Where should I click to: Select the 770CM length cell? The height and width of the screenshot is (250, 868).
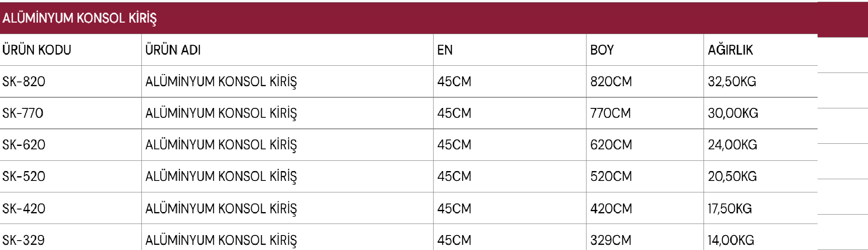point(610,113)
